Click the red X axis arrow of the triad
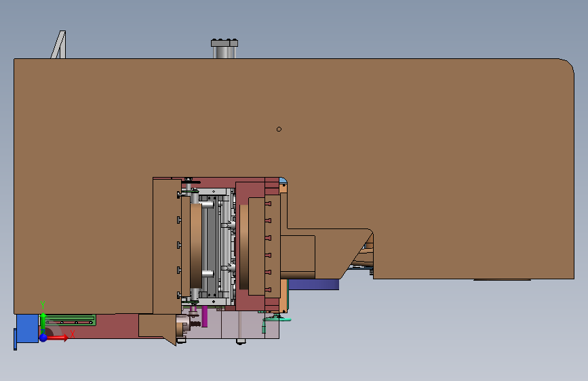The image size is (588, 381). click(57, 338)
